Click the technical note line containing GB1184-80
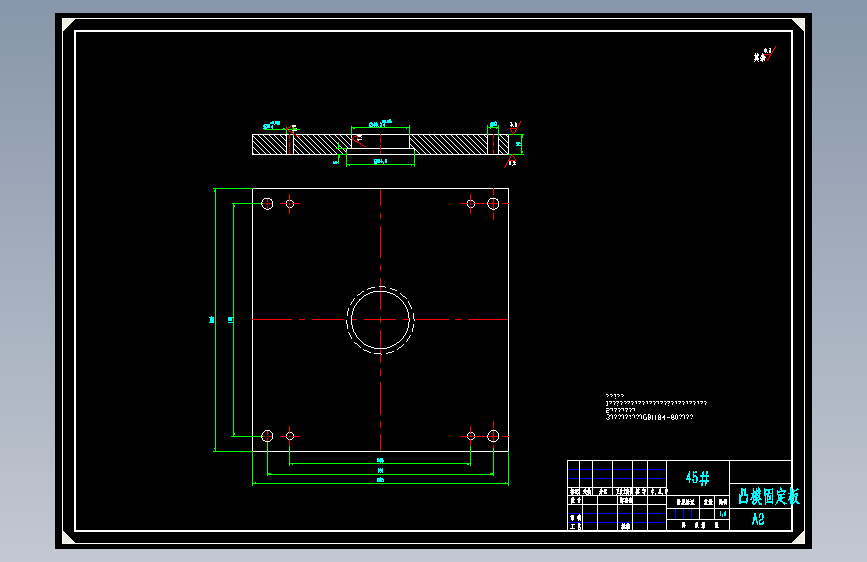The height and width of the screenshot is (562, 867). pos(649,417)
